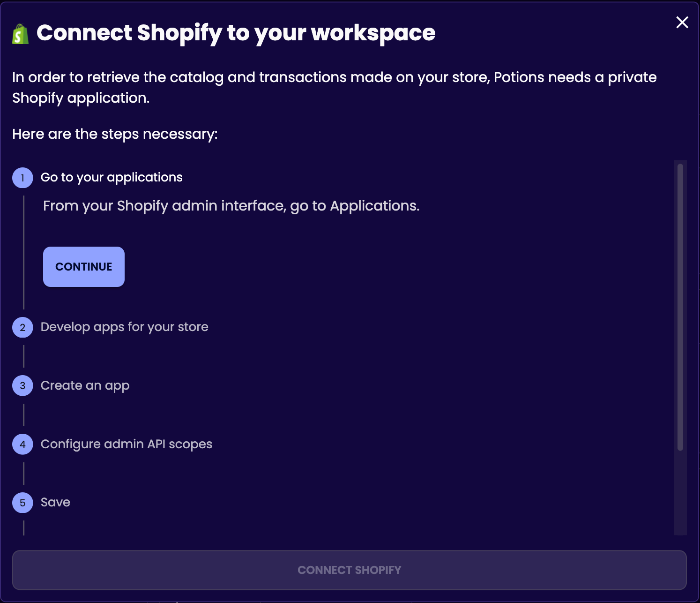Open 'Go to your applications' step

coord(112,177)
